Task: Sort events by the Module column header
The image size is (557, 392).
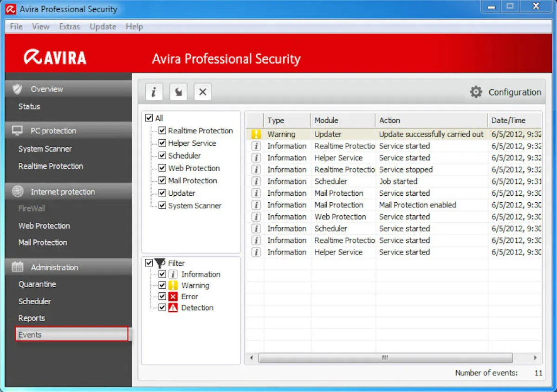Action: click(x=343, y=120)
